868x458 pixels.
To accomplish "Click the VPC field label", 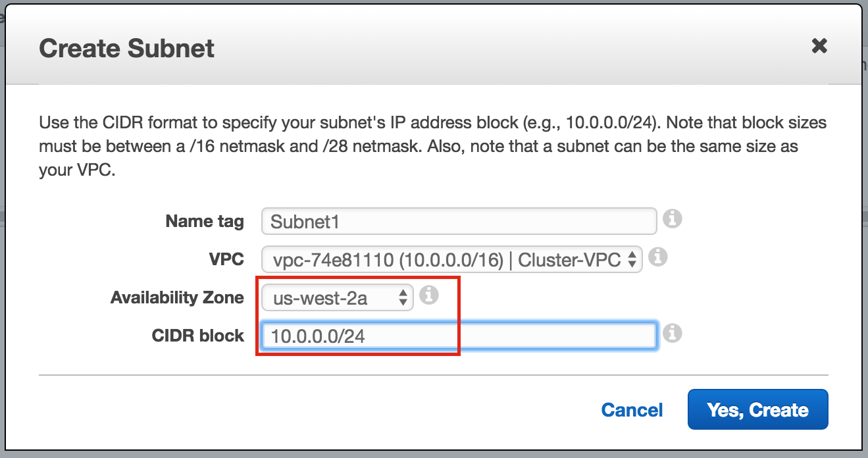I will point(226,259).
